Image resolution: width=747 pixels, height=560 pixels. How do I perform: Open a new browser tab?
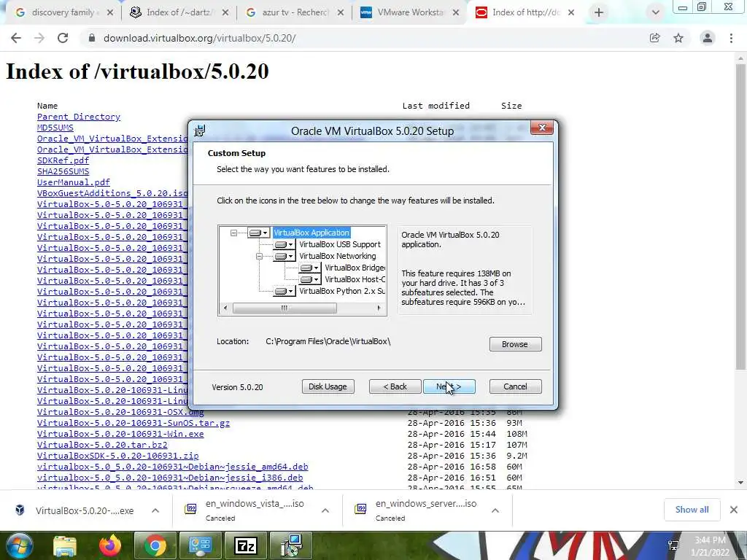tap(599, 13)
